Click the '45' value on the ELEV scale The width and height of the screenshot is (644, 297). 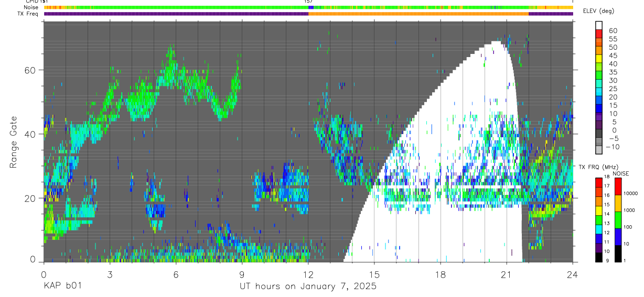click(x=613, y=56)
